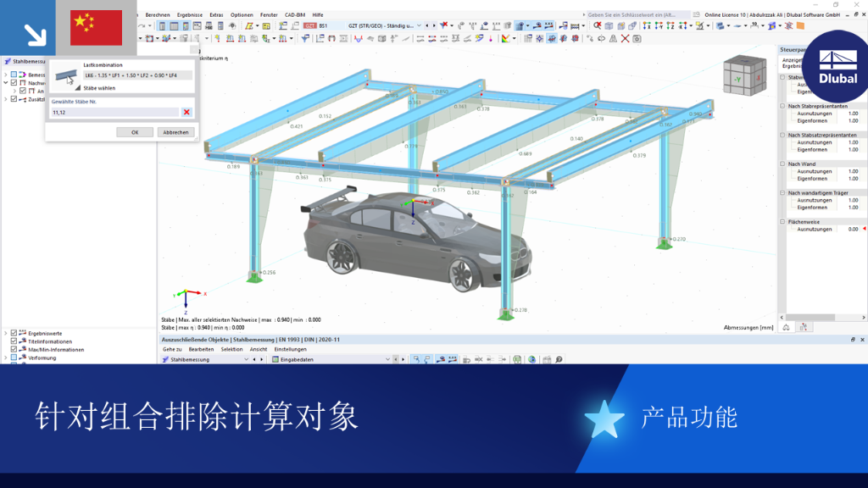
Task: Click the red mesh lines icon near orange square
Action: click(x=789, y=25)
